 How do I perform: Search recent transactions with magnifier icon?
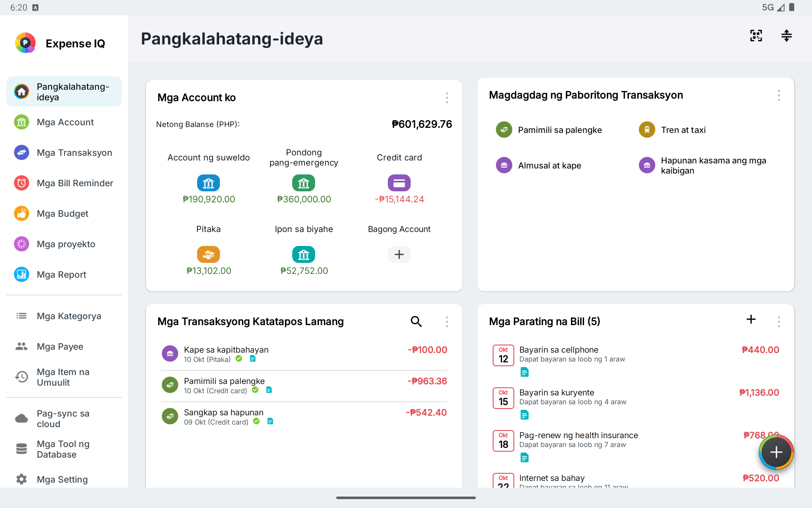click(x=416, y=322)
